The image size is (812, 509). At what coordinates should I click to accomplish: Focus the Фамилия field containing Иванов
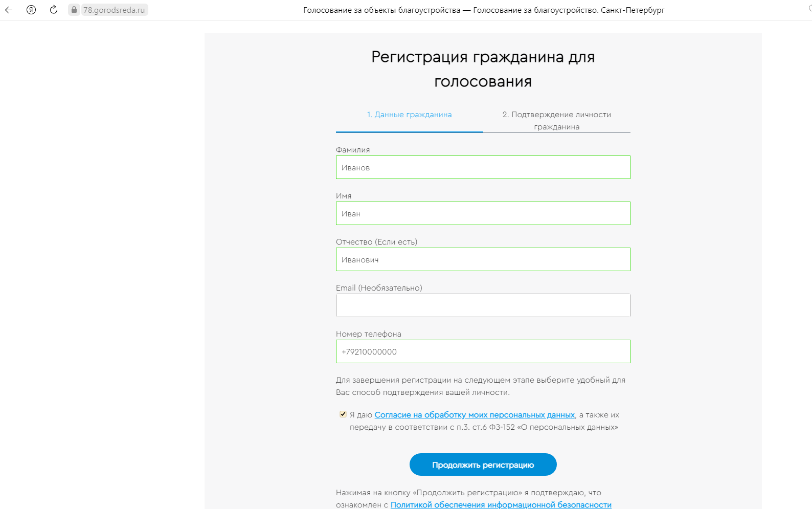(x=483, y=167)
